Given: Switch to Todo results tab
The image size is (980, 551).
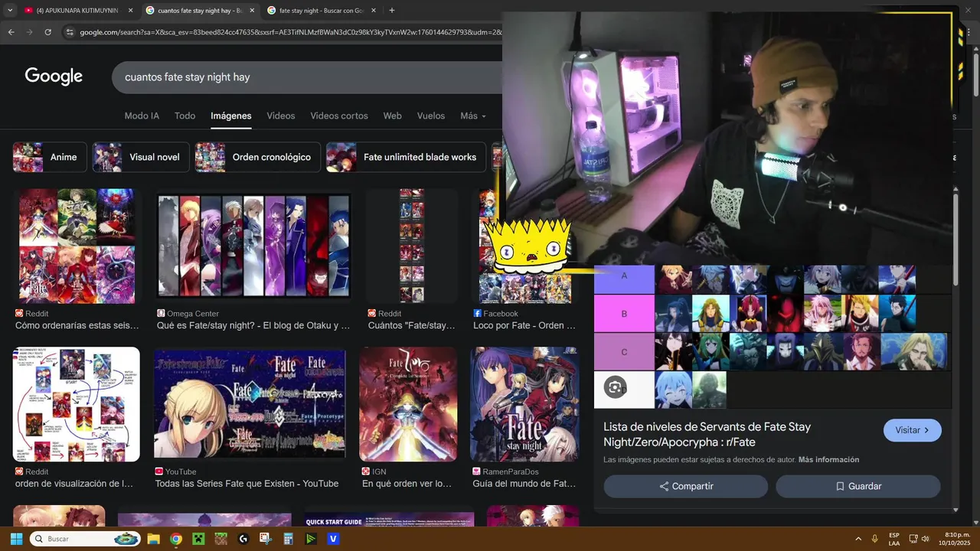Looking at the screenshot, I should click(x=185, y=116).
